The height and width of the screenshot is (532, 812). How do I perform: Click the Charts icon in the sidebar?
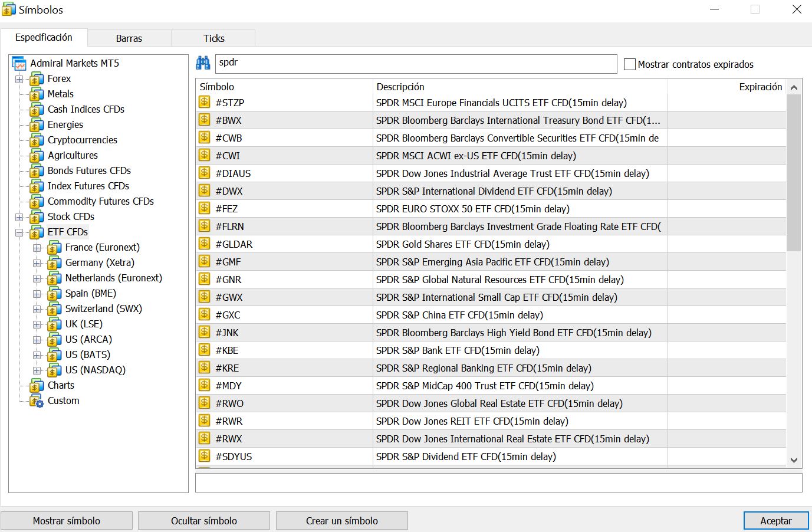click(x=35, y=385)
